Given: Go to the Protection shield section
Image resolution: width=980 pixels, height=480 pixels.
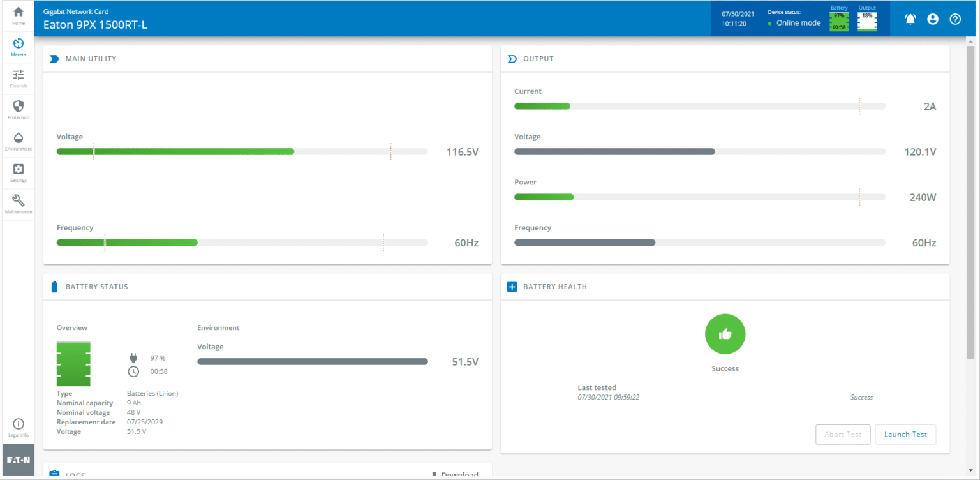Looking at the screenshot, I should click(x=19, y=110).
